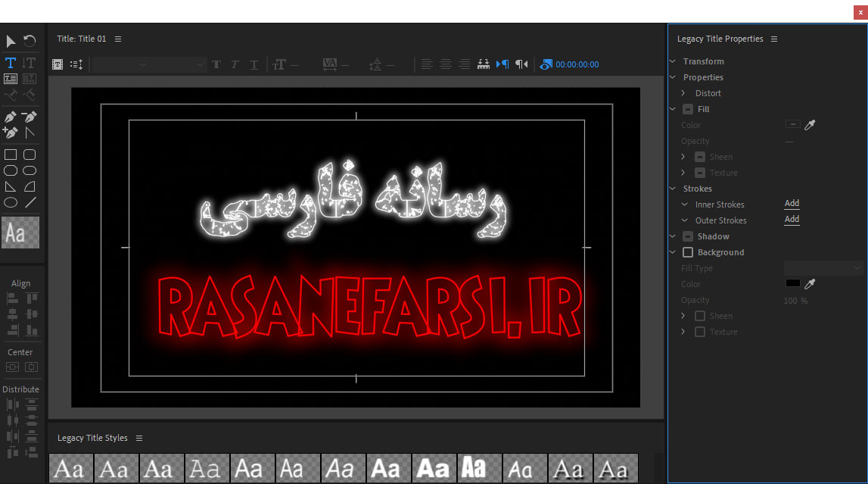Image resolution: width=868 pixels, height=484 pixels.
Task: Open the Title 01 panel menu
Action: [x=118, y=39]
